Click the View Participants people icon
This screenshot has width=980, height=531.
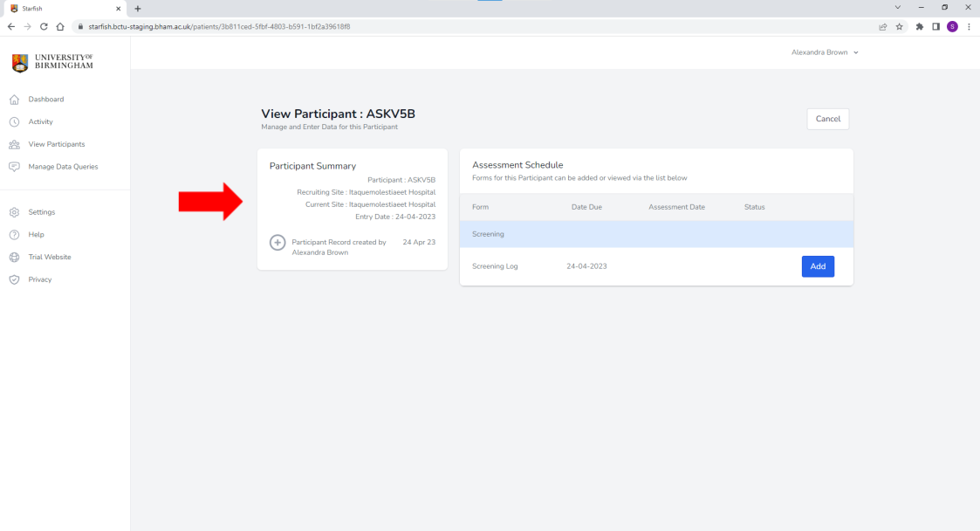pos(14,145)
